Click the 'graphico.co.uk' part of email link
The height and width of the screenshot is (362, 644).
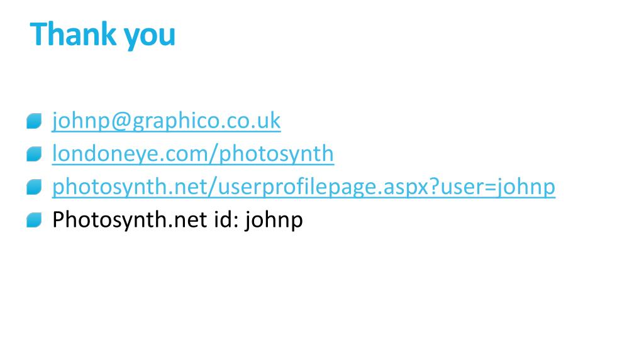[206, 121]
